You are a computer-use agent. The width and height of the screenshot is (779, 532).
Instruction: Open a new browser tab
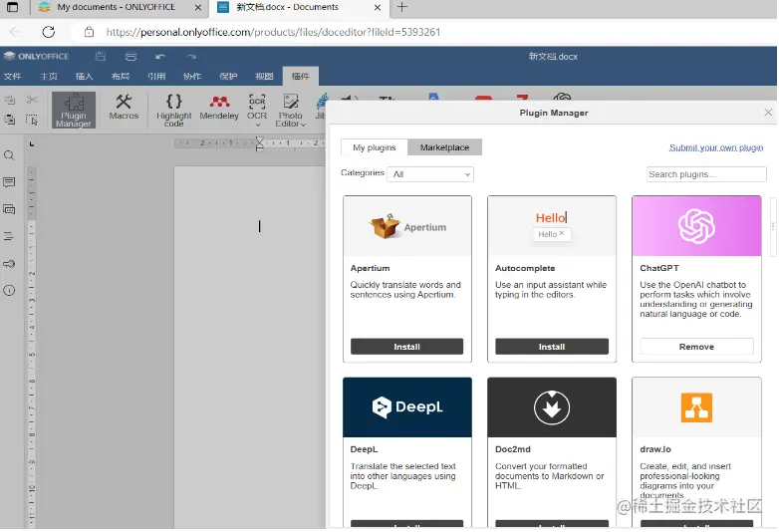pos(401,7)
